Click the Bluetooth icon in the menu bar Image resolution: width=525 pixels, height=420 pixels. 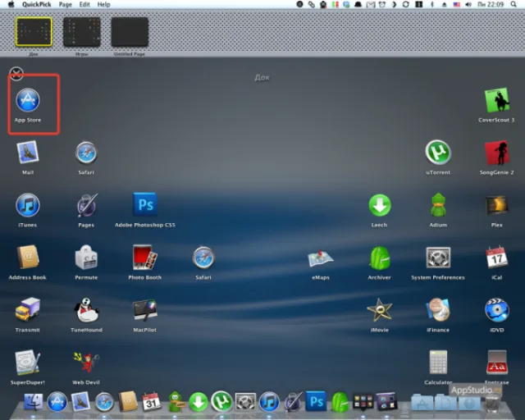click(432, 4)
